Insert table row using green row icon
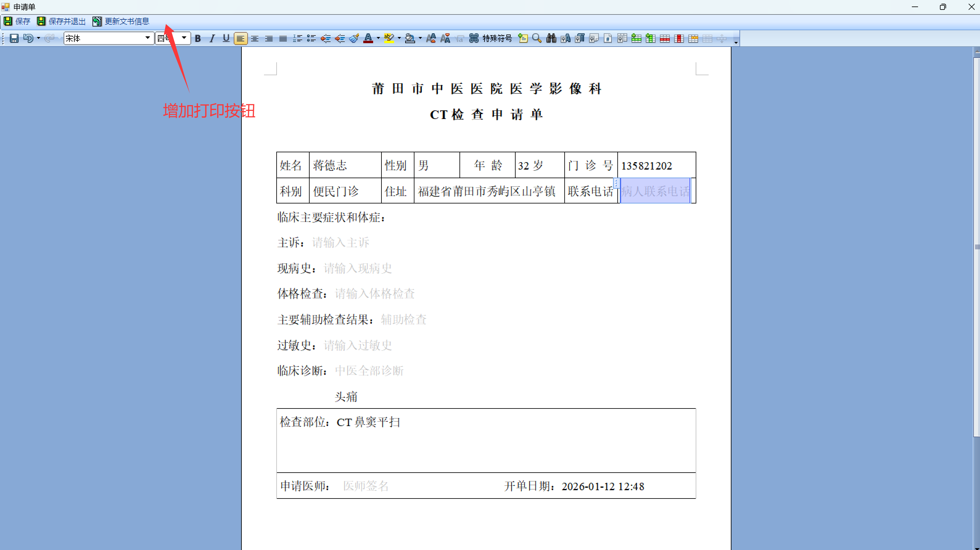 pos(636,39)
